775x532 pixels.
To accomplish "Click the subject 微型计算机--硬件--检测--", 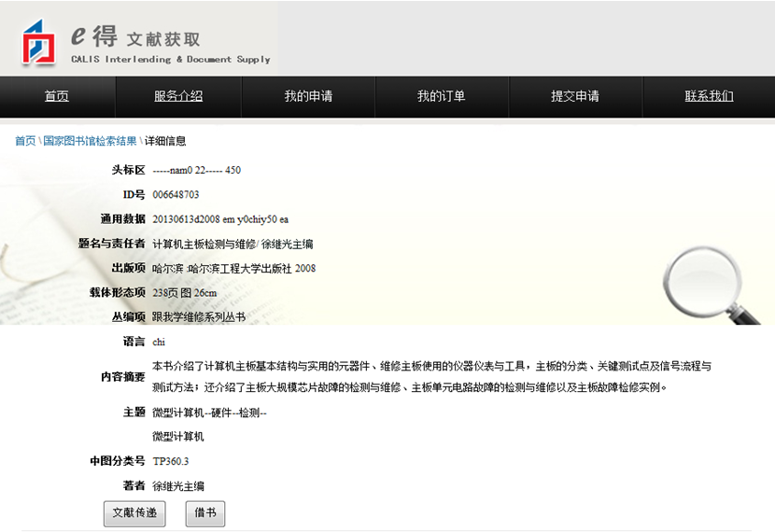I will pos(209,413).
